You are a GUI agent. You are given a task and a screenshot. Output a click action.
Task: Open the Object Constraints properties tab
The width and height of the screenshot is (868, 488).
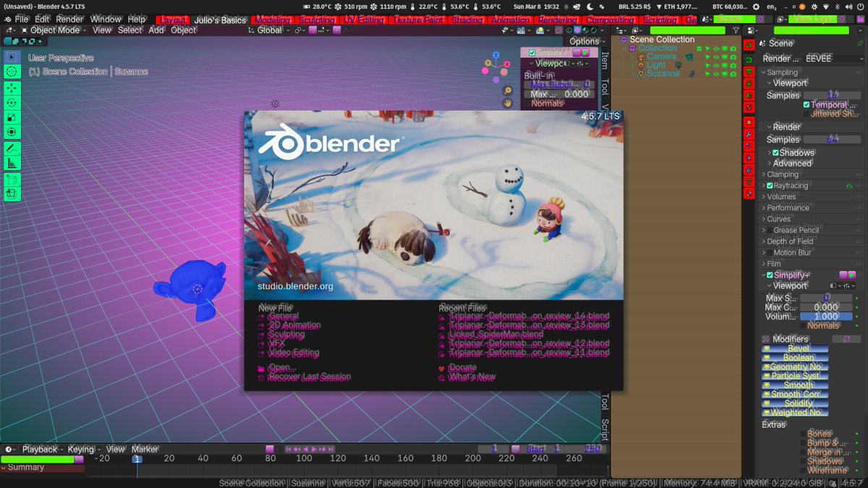[749, 170]
